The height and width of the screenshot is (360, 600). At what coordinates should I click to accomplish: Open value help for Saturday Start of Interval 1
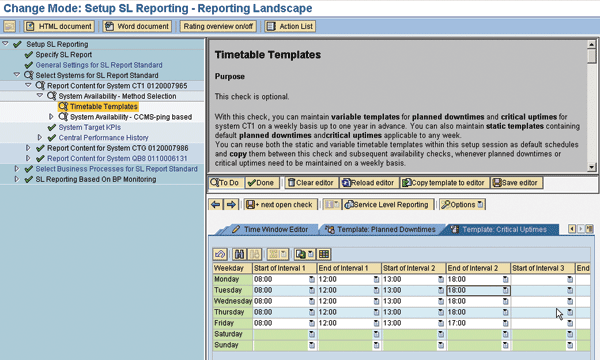(311, 334)
